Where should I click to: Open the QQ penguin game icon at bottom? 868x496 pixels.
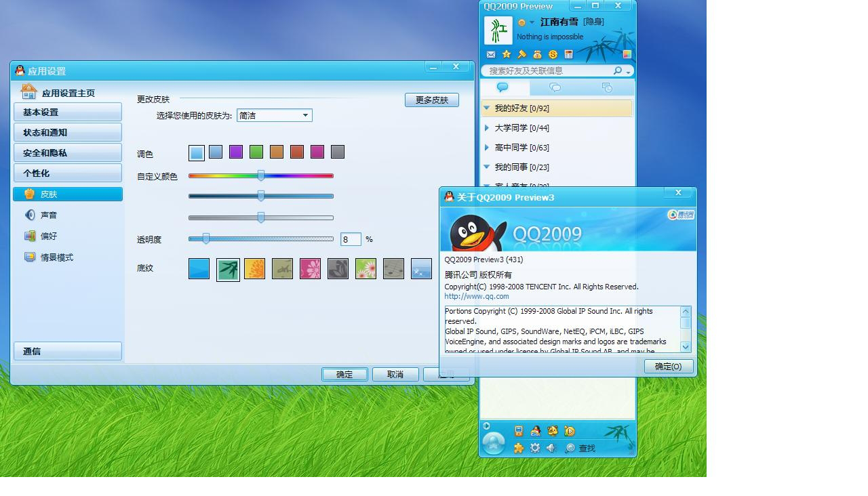[536, 431]
